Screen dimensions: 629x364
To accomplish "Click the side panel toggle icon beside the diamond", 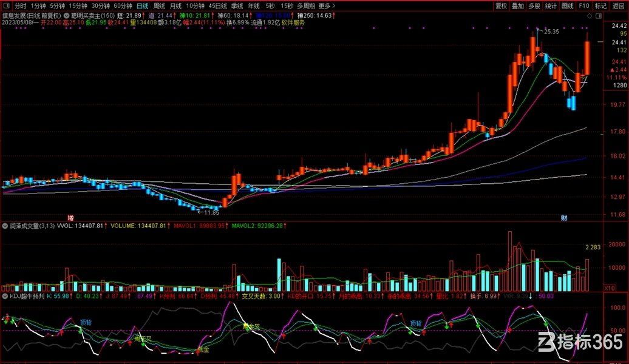I will [599, 16].
